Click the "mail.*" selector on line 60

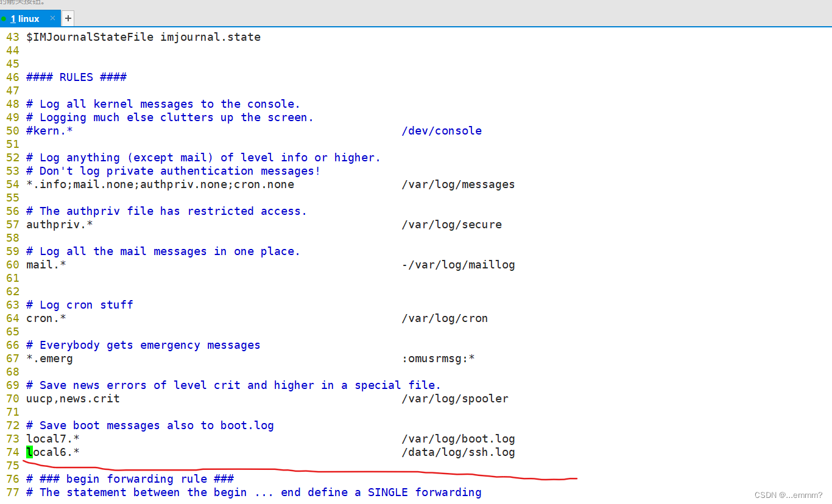click(46, 265)
